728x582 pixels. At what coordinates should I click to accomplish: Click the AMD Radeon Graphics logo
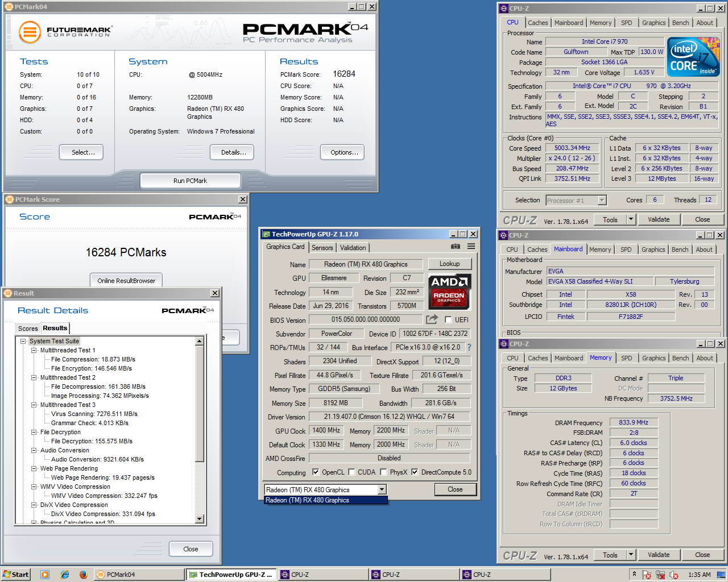click(449, 291)
